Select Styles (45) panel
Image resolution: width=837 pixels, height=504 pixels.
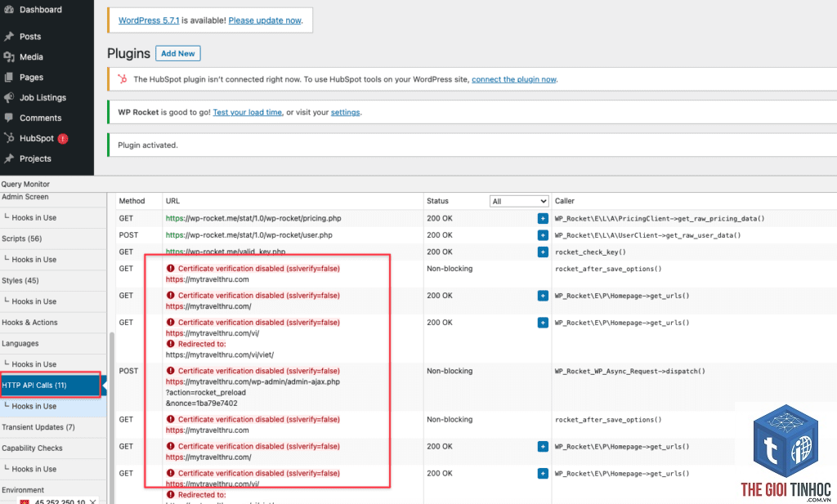pyautogui.click(x=53, y=280)
